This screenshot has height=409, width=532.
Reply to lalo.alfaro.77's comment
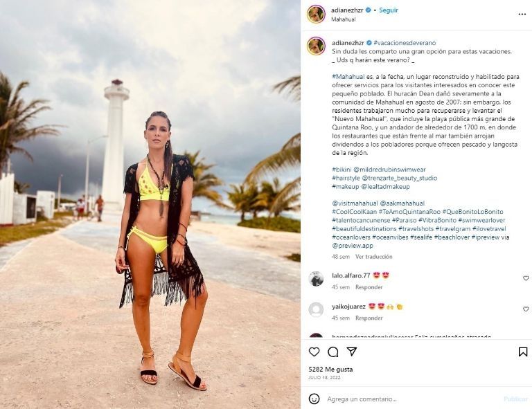pyautogui.click(x=369, y=287)
